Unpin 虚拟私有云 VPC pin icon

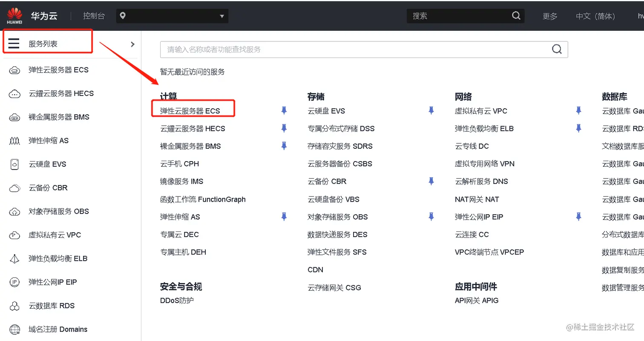(x=578, y=110)
